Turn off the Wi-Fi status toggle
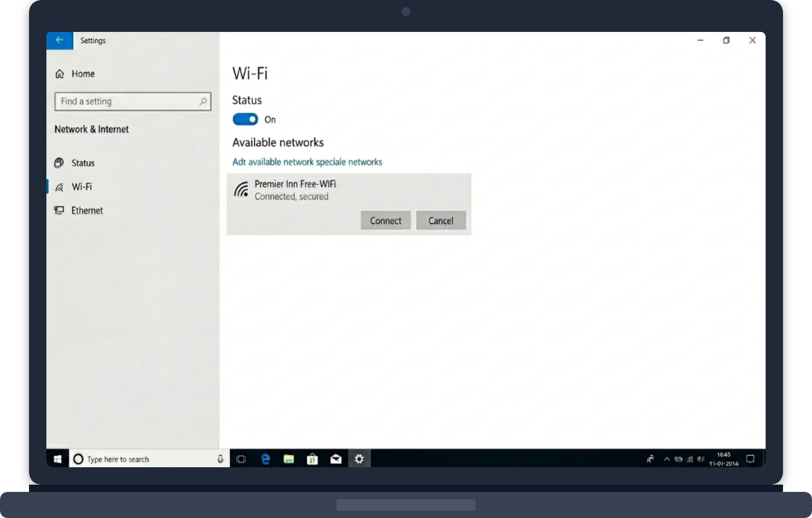Screen dimensions: 812x518 click(246, 119)
